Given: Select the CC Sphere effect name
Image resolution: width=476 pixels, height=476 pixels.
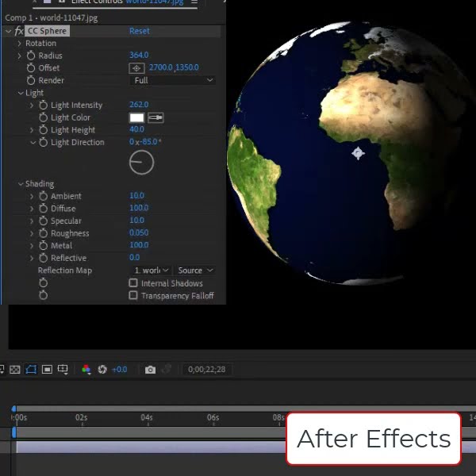Looking at the screenshot, I should (x=48, y=31).
